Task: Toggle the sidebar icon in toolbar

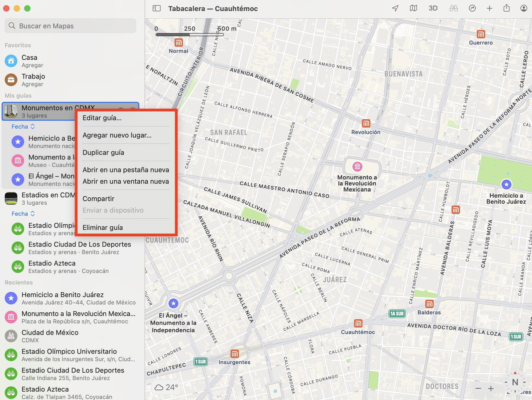Action: click(157, 8)
